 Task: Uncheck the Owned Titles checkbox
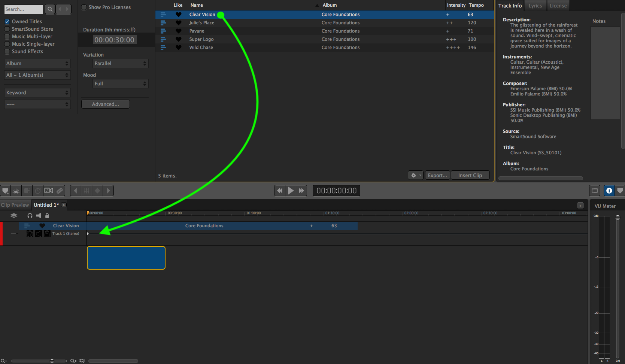pyautogui.click(x=7, y=21)
